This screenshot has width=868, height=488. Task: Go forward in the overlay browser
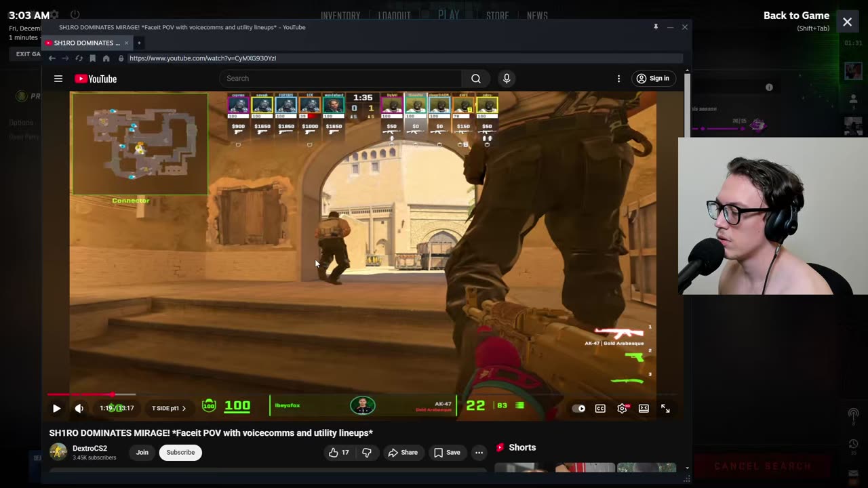pyautogui.click(x=65, y=58)
